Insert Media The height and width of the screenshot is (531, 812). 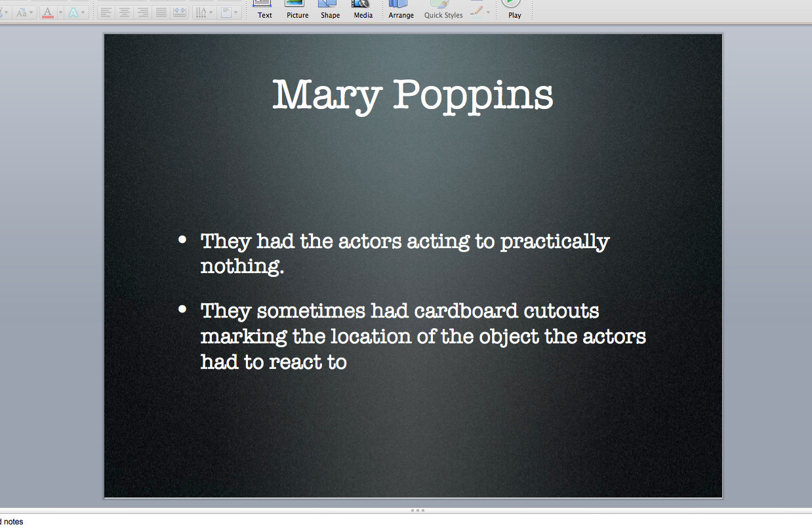tap(363, 10)
